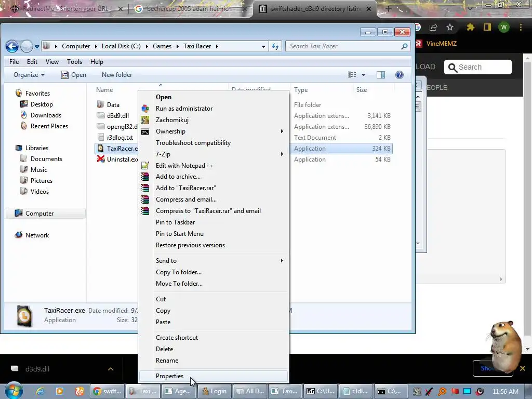The height and width of the screenshot is (399, 532).
Task: Open the File menu
Action: tap(14, 62)
